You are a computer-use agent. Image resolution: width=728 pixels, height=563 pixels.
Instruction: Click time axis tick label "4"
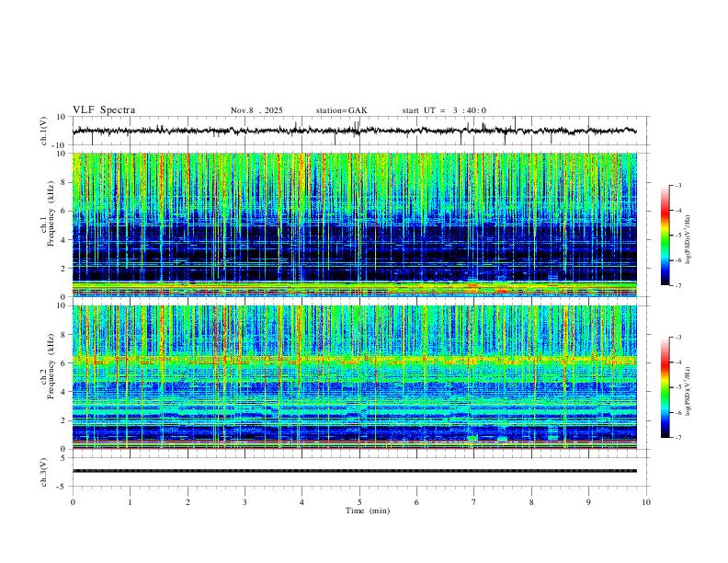(x=301, y=502)
